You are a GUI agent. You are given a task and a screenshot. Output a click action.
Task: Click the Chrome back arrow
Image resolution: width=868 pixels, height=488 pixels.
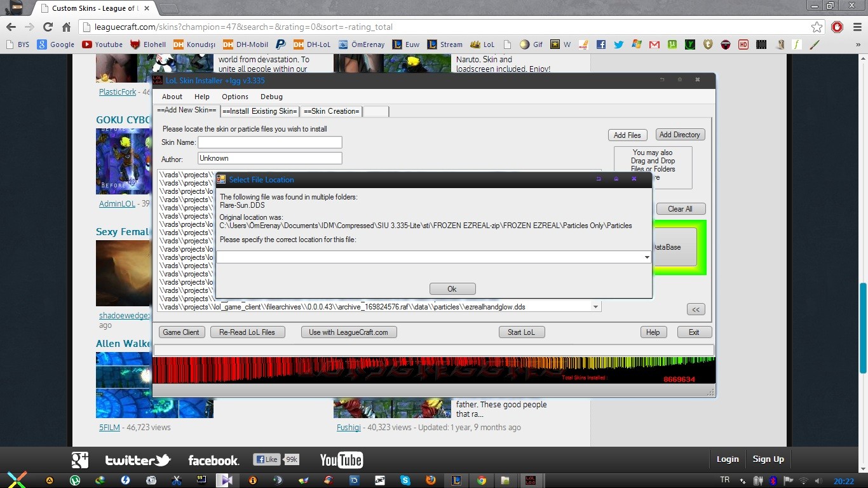(11, 27)
